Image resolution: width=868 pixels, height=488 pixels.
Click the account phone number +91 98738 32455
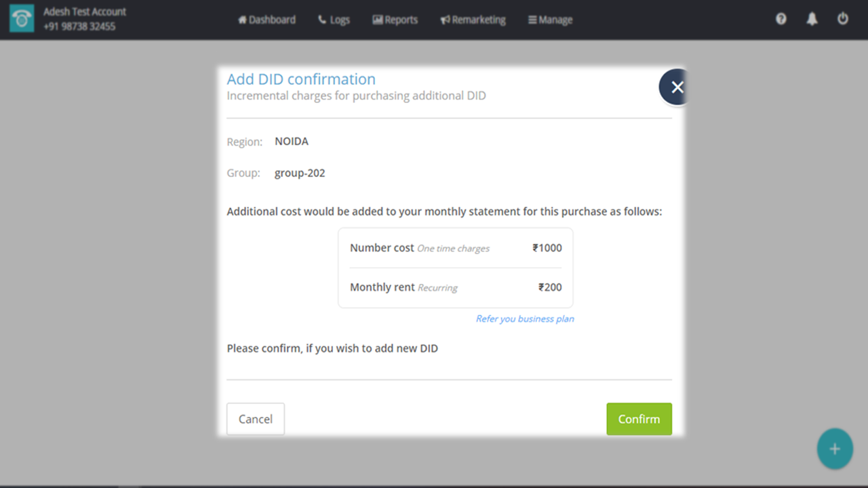point(79,26)
